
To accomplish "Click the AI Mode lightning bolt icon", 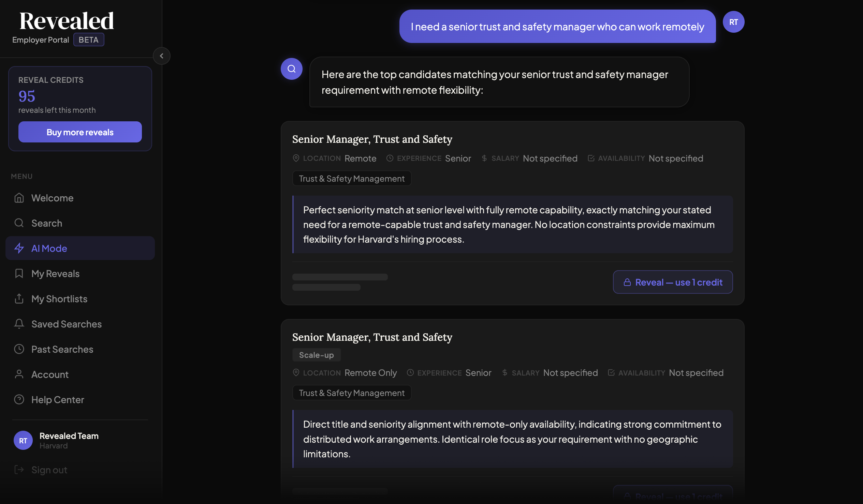I will pyautogui.click(x=19, y=248).
